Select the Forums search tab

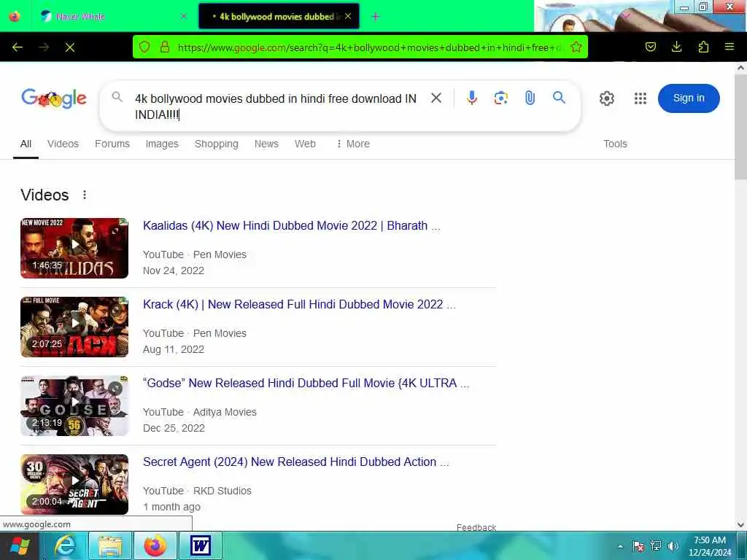[112, 144]
